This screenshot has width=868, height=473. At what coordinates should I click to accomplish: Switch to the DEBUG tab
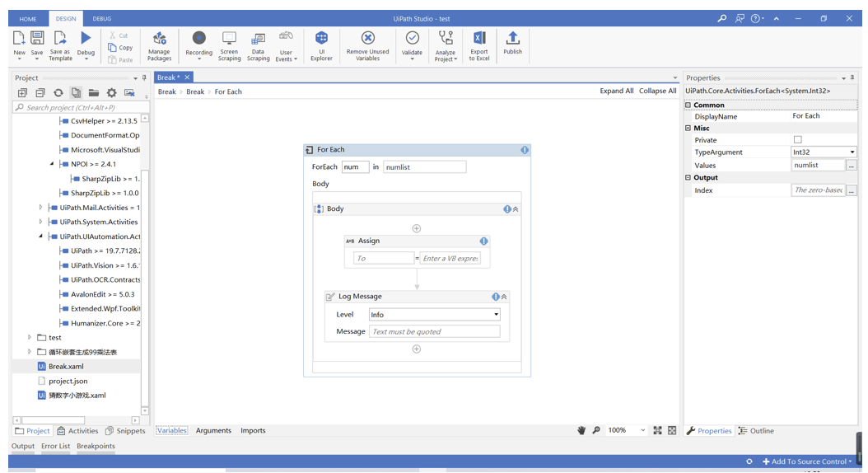[x=102, y=19]
